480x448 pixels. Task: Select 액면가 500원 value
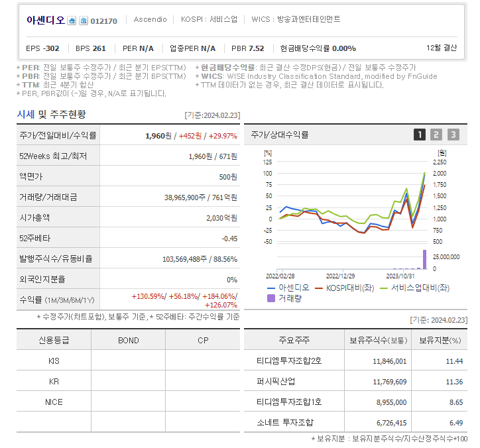[x=228, y=177]
